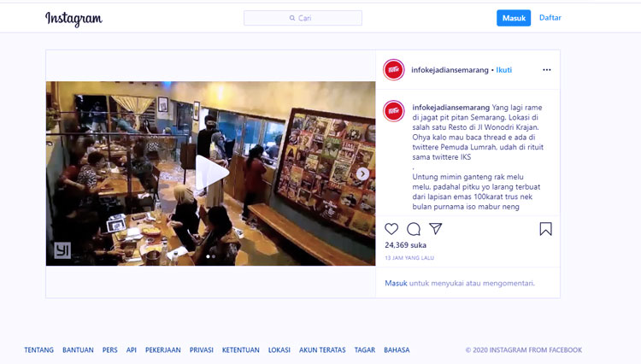
Task: Open the AKUN TERATAS footer link
Action: (x=322, y=350)
